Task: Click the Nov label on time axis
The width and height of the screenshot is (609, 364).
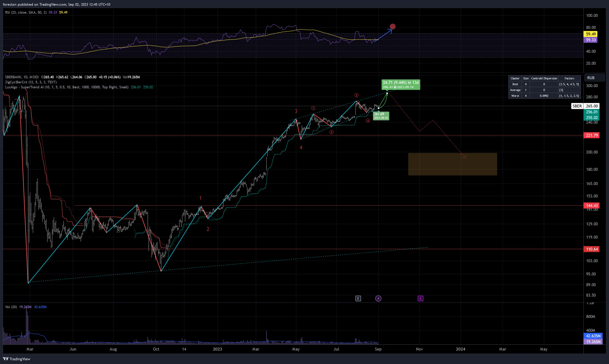Action: pyautogui.click(x=419, y=349)
